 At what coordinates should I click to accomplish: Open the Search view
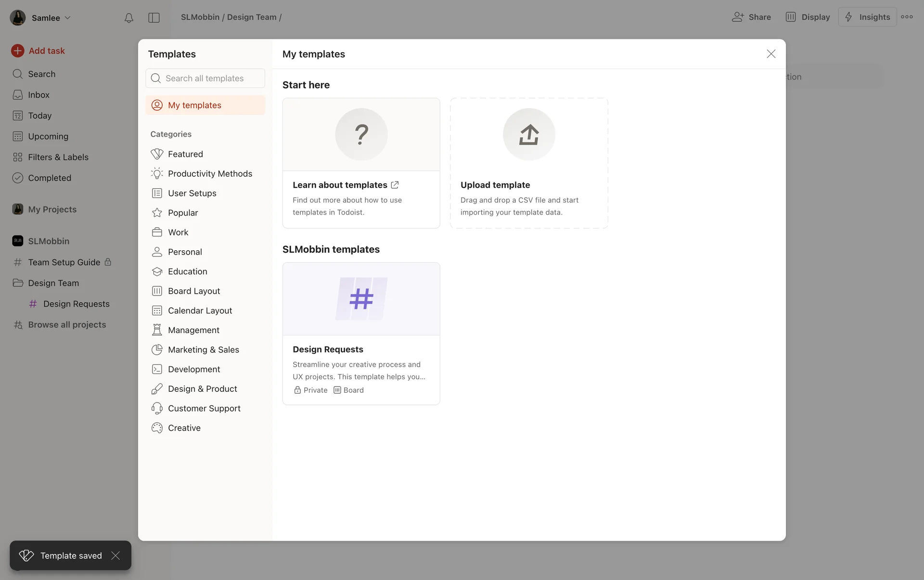41,74
